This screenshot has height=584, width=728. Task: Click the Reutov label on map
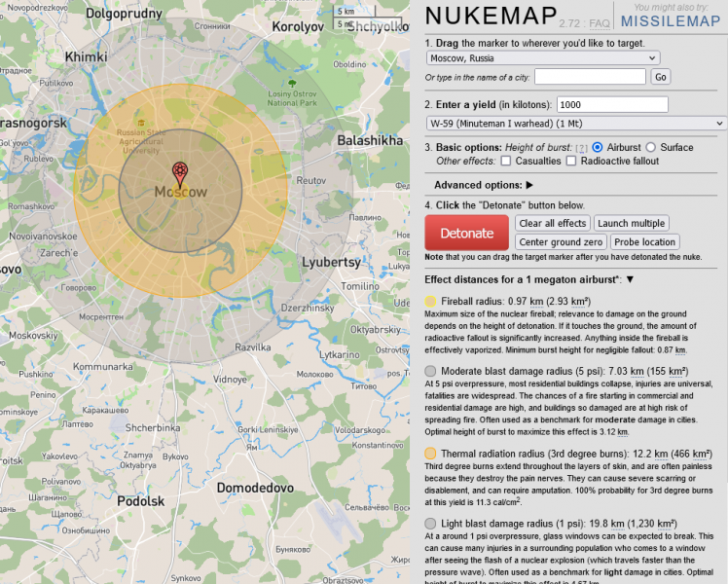pyautogui.click(x=311, y=181)
